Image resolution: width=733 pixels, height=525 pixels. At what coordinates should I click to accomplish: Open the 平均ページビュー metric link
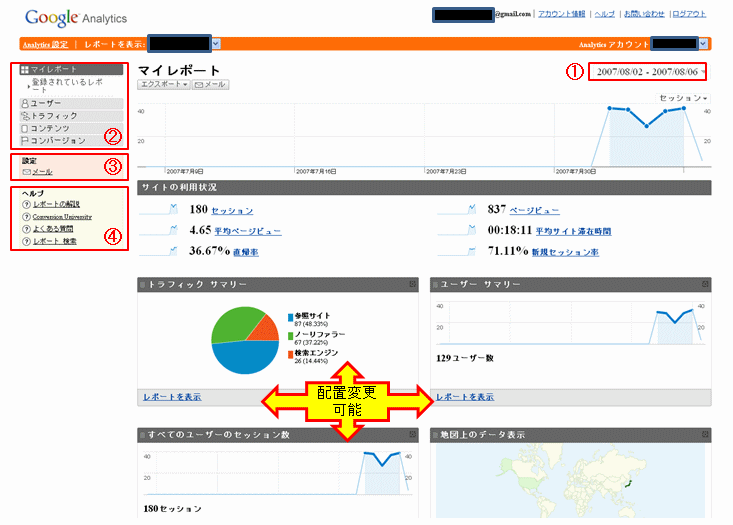tap(248, 231)
